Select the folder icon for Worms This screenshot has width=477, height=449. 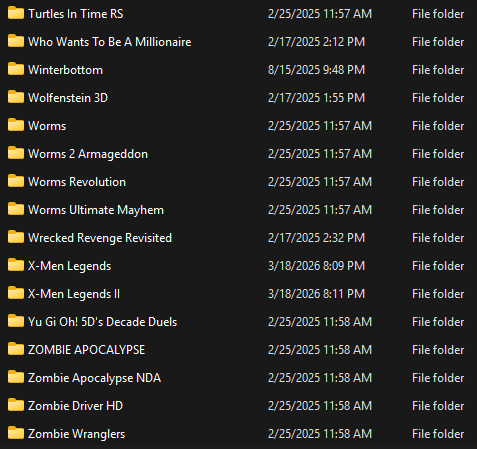click(16, 125)
